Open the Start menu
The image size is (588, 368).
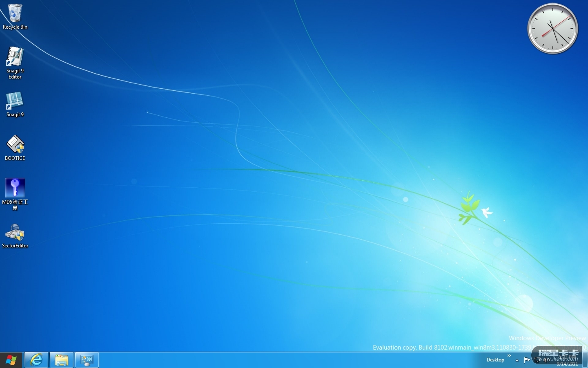pyautogui.click(x=11, y=360)
